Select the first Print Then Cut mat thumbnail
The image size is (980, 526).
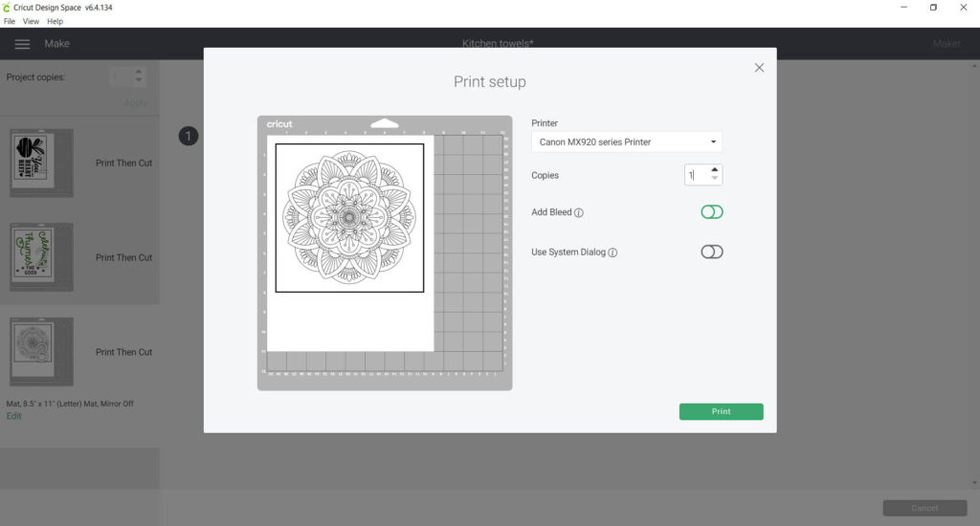click(x=41, y=163)
